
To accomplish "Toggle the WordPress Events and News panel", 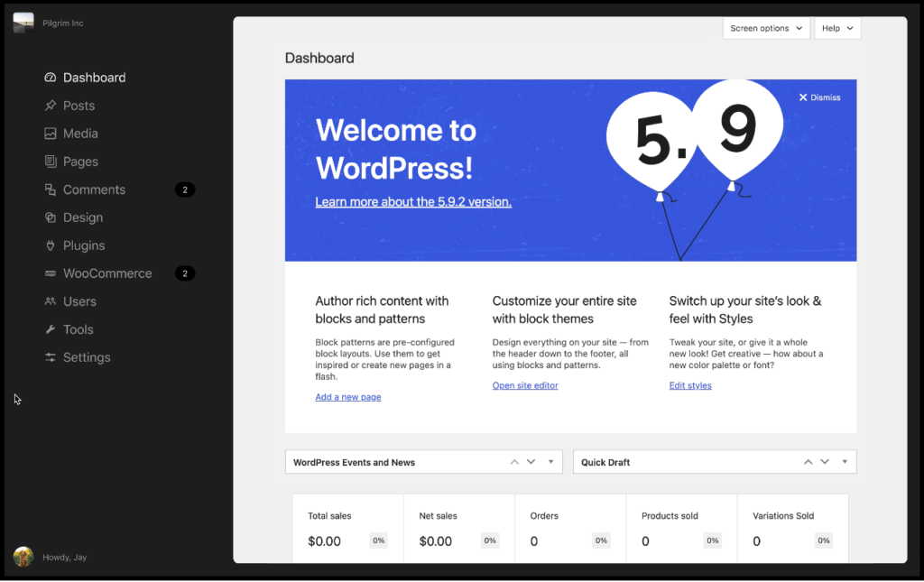I will click(551, 462).
